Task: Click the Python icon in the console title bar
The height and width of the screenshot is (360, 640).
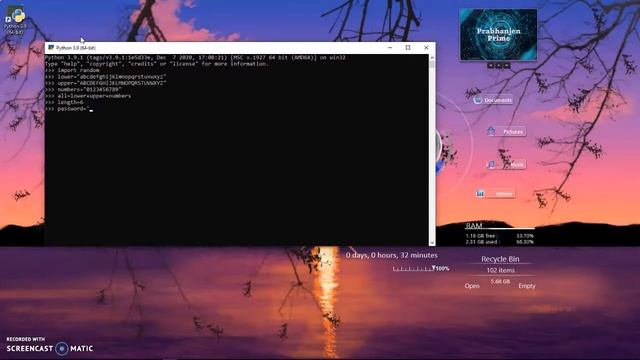Action: [x=51, y=48]
